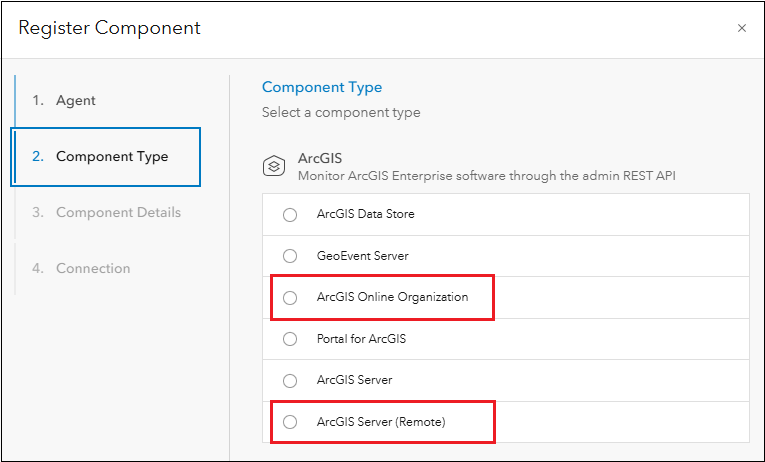Go to the Agent step
Screen dimensions: 765x462
click(x=76, y=101)
